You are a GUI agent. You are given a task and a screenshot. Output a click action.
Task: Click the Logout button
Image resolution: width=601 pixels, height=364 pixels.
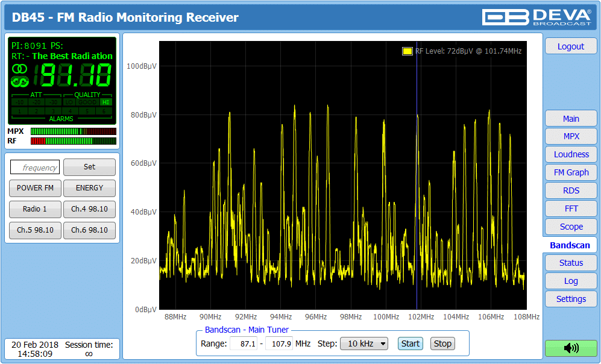pos(570,46)
